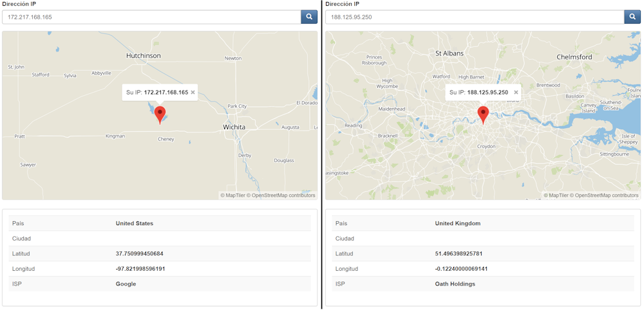Click the red map pin over London
The width and height of the screenshot is (644, 310).
484,114
